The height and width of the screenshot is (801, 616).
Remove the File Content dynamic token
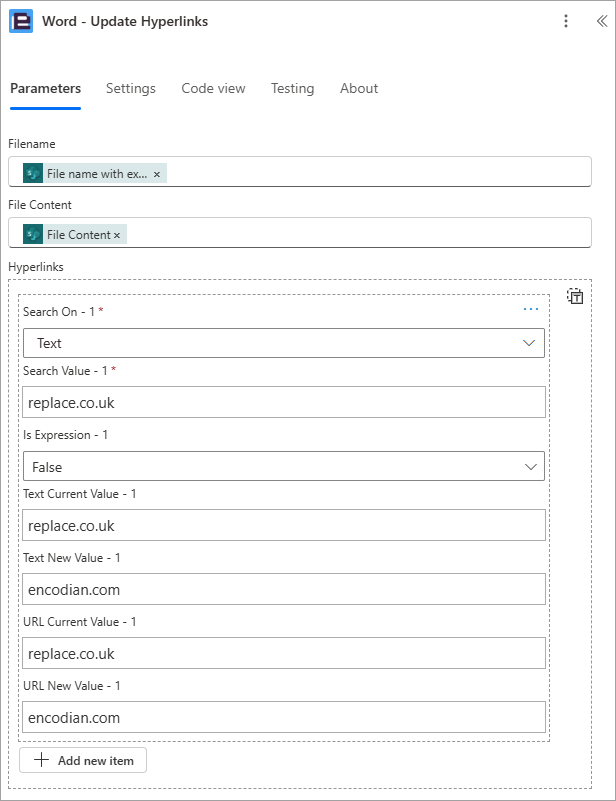click(117, 235)
